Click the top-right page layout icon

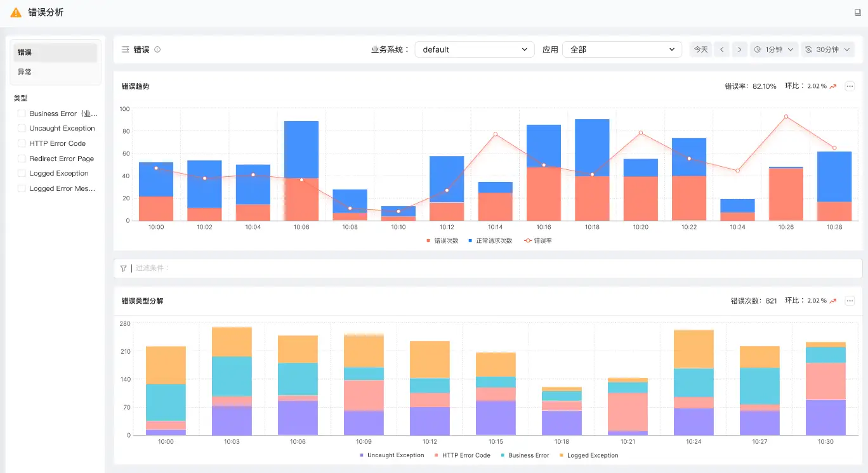[x=858, y=12]
